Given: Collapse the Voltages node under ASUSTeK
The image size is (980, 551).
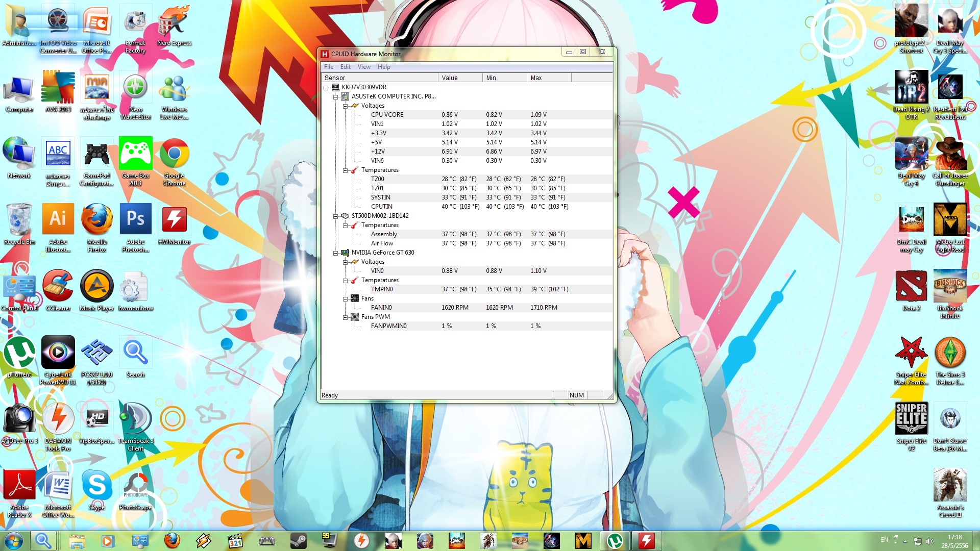Looking at the screenshot, I should (346, 106).
